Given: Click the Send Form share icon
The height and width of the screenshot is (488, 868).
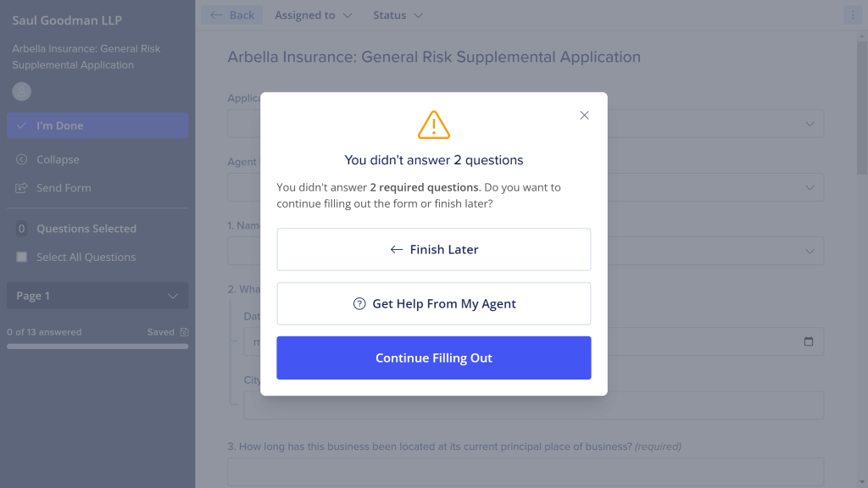Looking at the screenshot, I should pos(21,188).
